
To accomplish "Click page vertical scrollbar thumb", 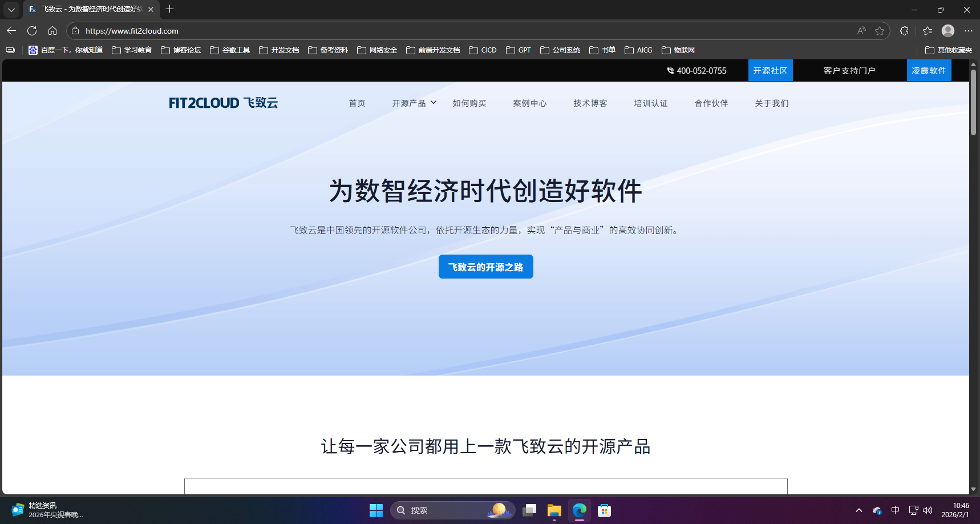I will tap(974, 102).
